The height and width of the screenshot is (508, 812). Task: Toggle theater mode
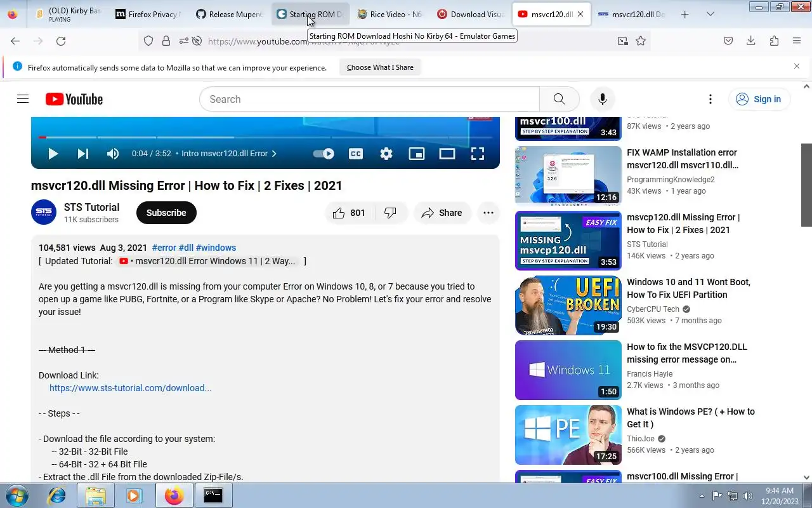tap(447, 153)
